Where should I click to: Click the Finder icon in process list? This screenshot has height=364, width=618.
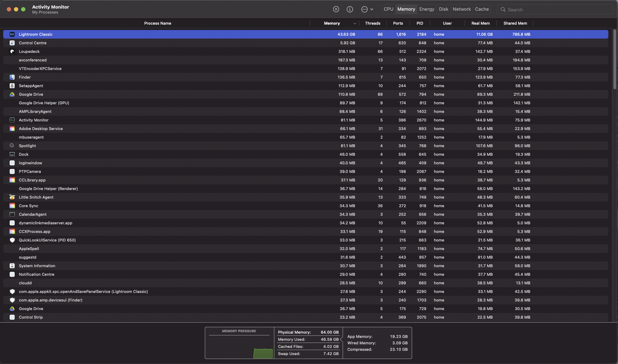pyautogui.click(x=12, y=77)
